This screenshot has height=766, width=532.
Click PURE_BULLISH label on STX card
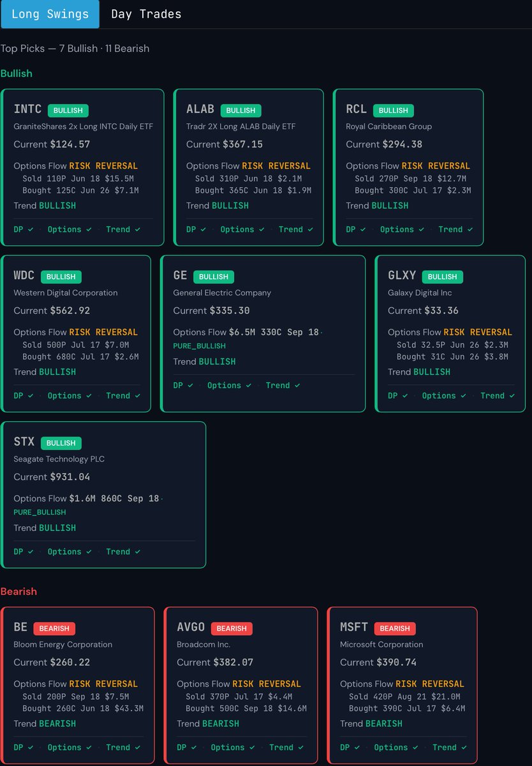(x=40, y=512)
